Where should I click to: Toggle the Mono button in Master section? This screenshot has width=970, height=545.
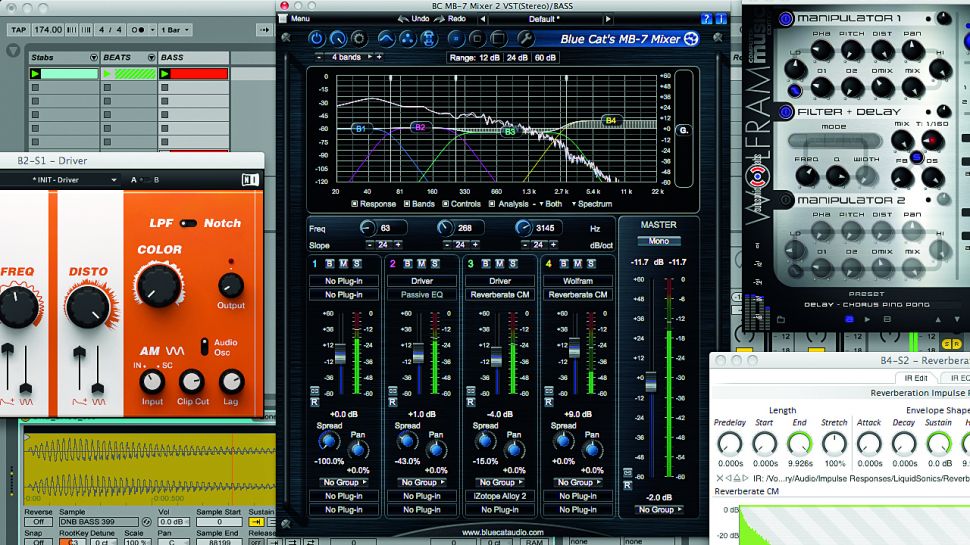[x=658, y=241]
